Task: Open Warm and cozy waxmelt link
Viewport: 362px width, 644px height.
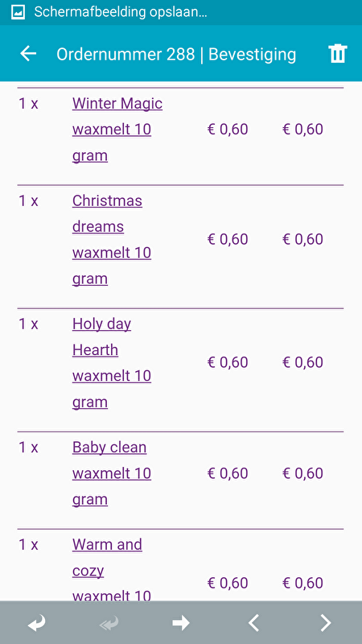Action: pyautogui.click(x=112, y=570)
